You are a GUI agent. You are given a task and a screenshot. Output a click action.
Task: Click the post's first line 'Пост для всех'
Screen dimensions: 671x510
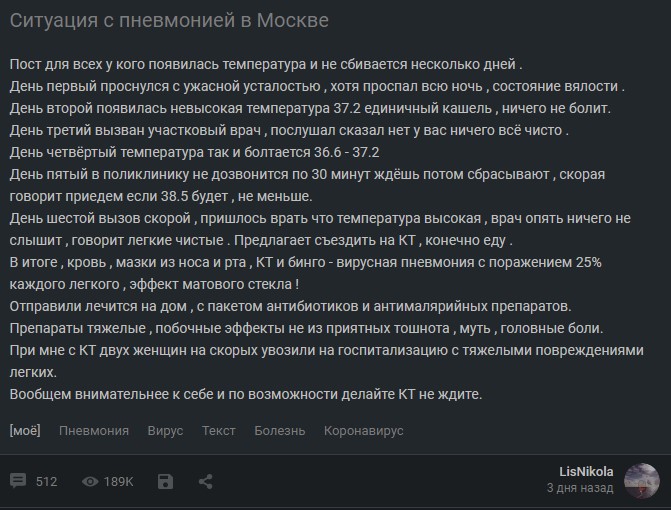click(266, 64)
